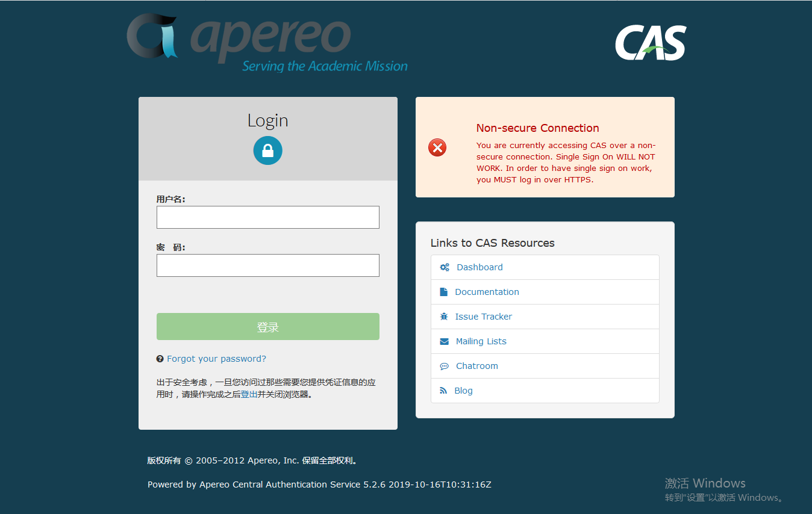Click the red X error icon

[x=437, y=147]
